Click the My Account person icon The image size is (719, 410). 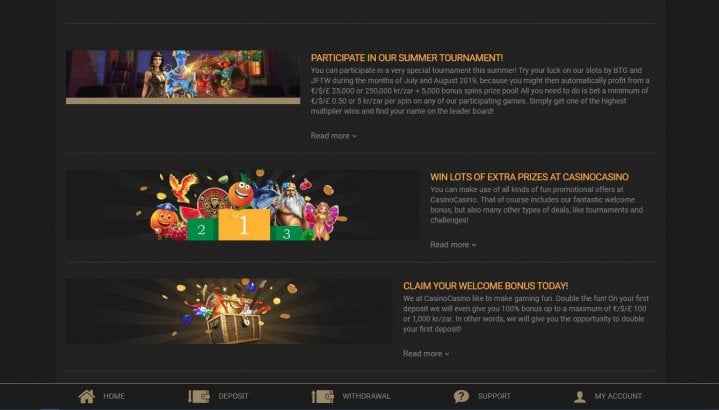580,396
